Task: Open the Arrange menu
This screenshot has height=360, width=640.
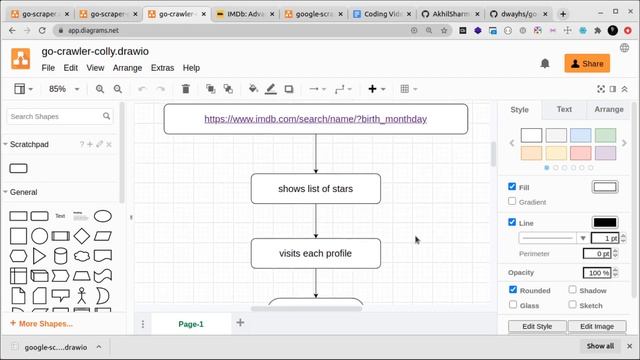Action: tap(127, 68)
